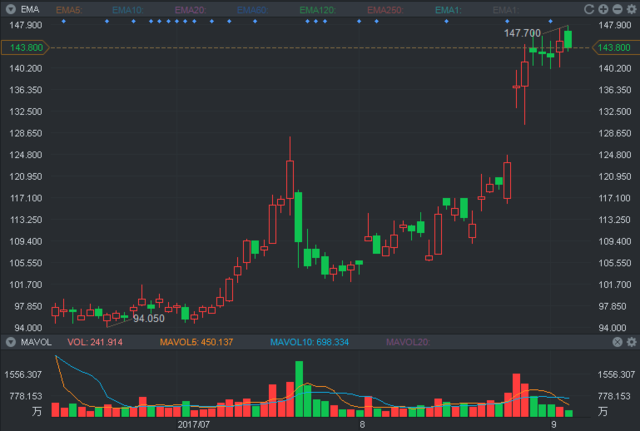Select the MAVOL5 legend item
The height and width of the screenshot is (431, 640).
coord(196,342)
